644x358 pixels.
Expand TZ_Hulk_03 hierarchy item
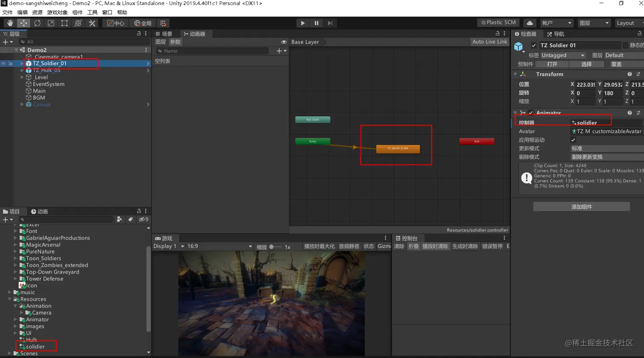pos(22,70)
